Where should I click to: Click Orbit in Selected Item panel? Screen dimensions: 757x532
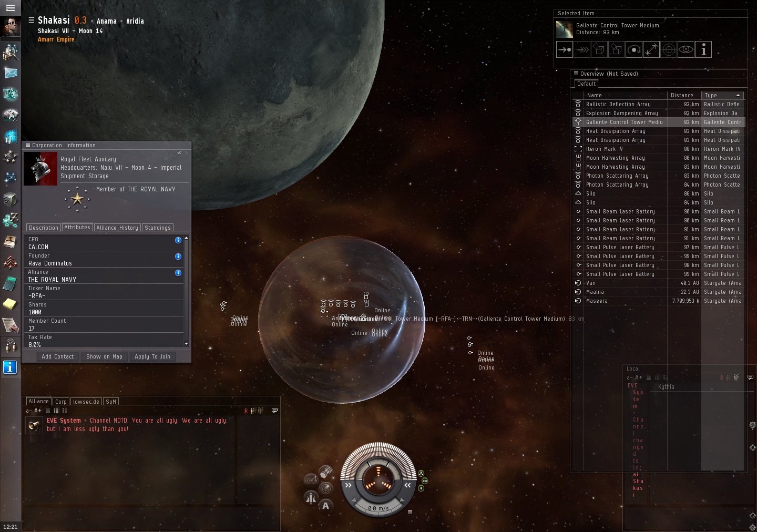[x=634, y=50]
